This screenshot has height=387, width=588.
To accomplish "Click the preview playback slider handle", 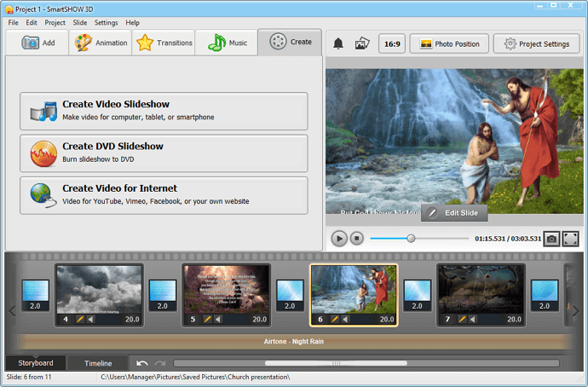I will [411, 239].
